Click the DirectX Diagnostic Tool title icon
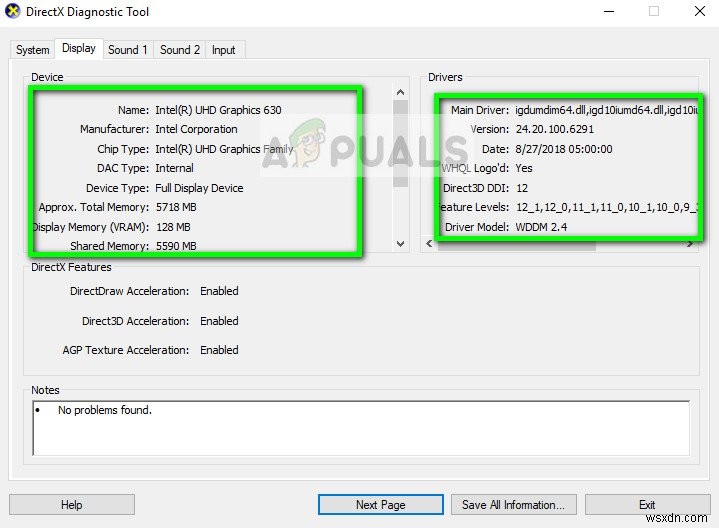 (x=13, y=11)
